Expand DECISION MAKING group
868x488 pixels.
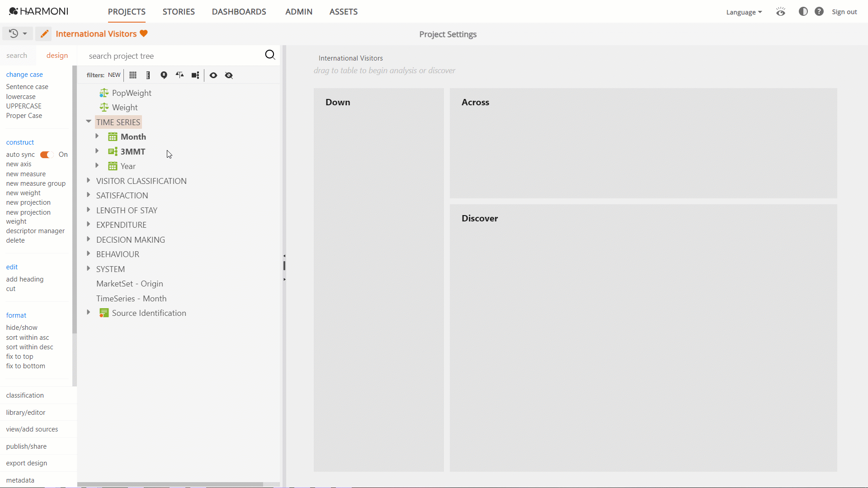pyautogui.click(x=88, y=239)
